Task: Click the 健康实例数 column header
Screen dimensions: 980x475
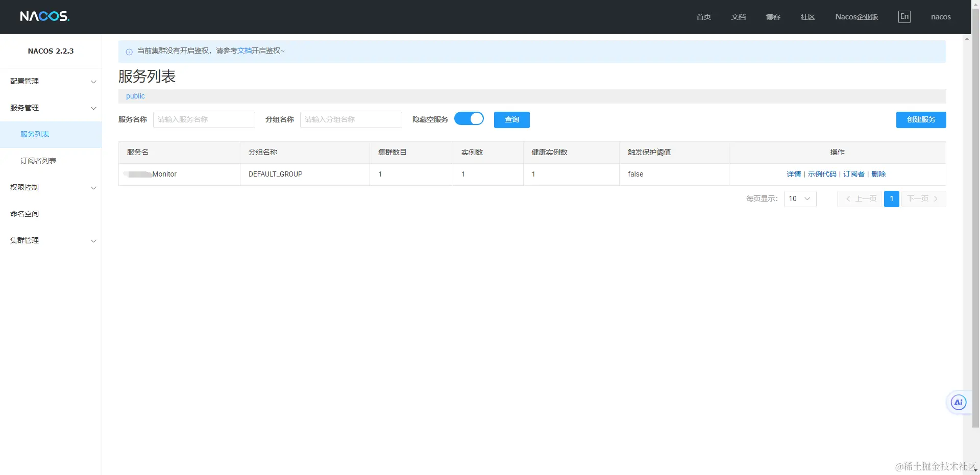Action: coord(571,152)
